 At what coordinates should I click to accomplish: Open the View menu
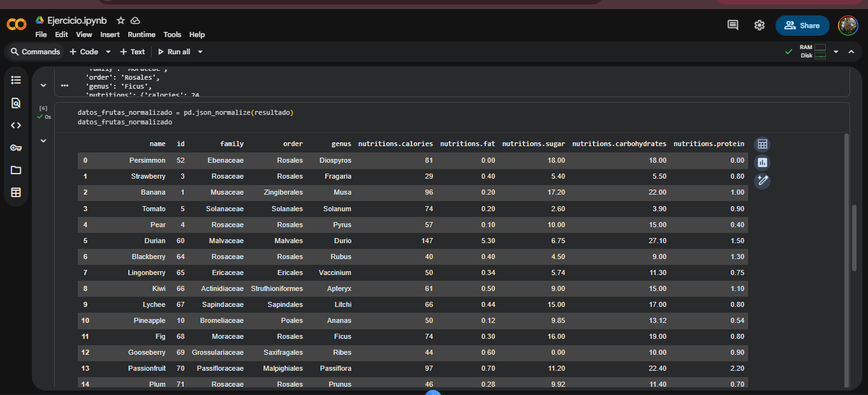84,34
